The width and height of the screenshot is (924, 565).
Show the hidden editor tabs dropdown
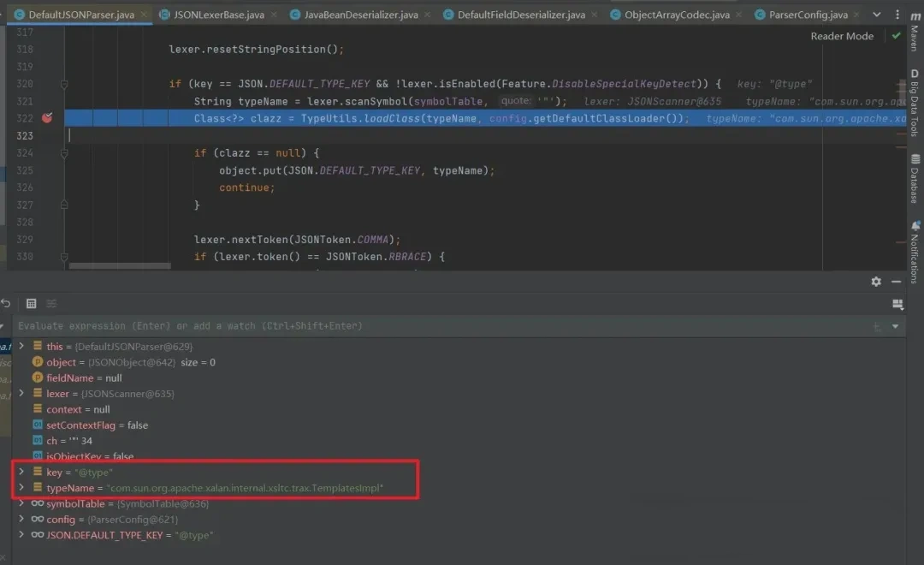877,15
